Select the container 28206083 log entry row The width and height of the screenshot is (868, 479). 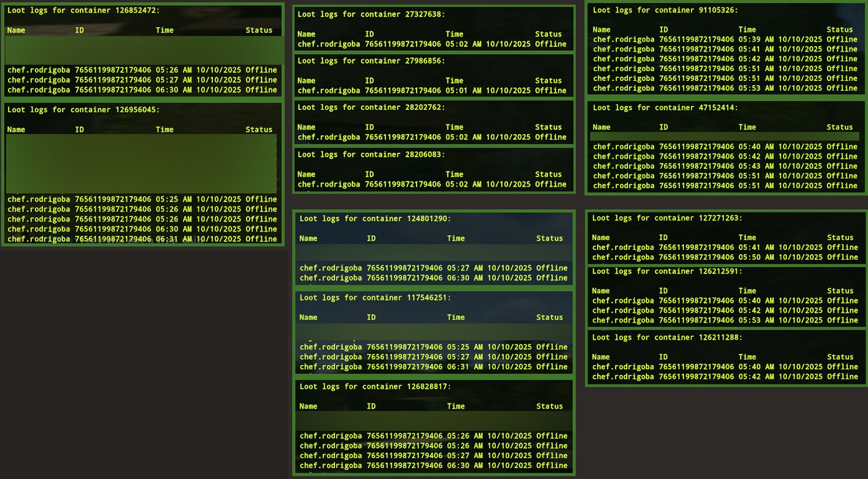(432, 185)
